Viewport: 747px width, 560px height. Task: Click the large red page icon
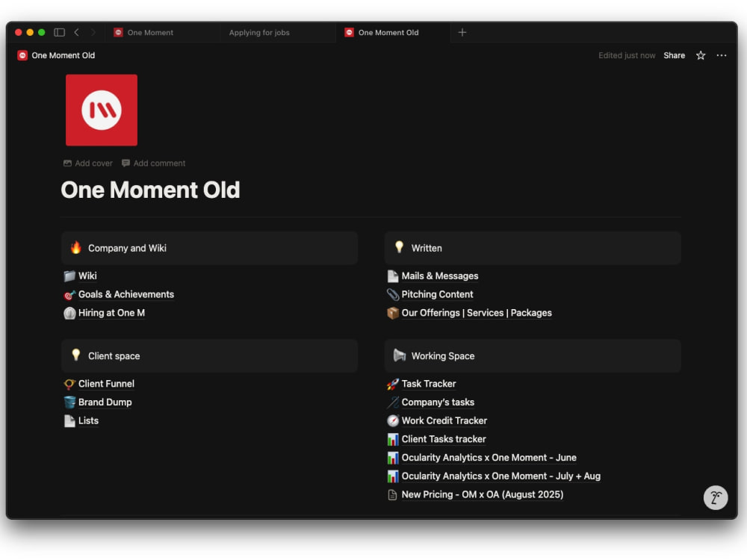coord(102,110)
